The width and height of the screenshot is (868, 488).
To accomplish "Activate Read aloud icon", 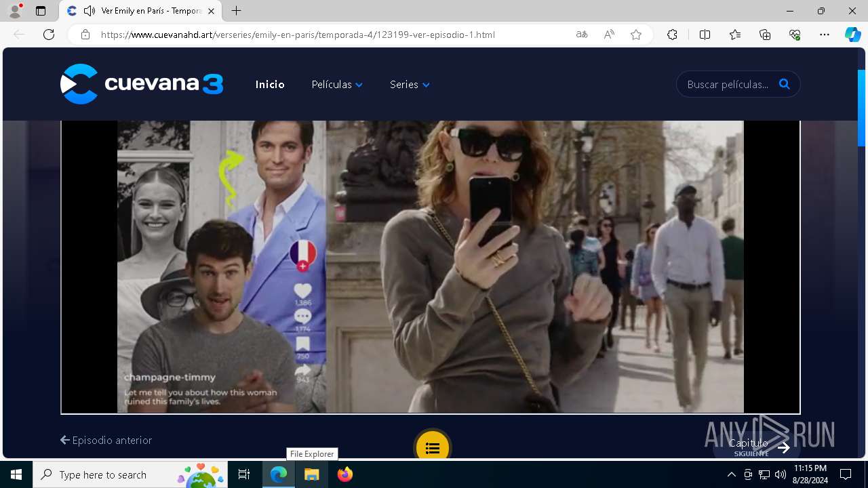I will [609, 35].
